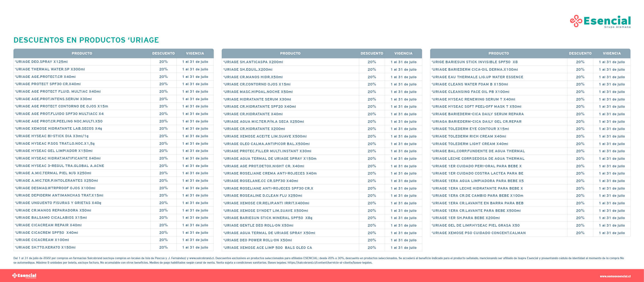Select 'URIAGE XEMOSE ACE LIMP 500 BALS OLEO CA
The image size is (644, 282).
click(322, 248)
